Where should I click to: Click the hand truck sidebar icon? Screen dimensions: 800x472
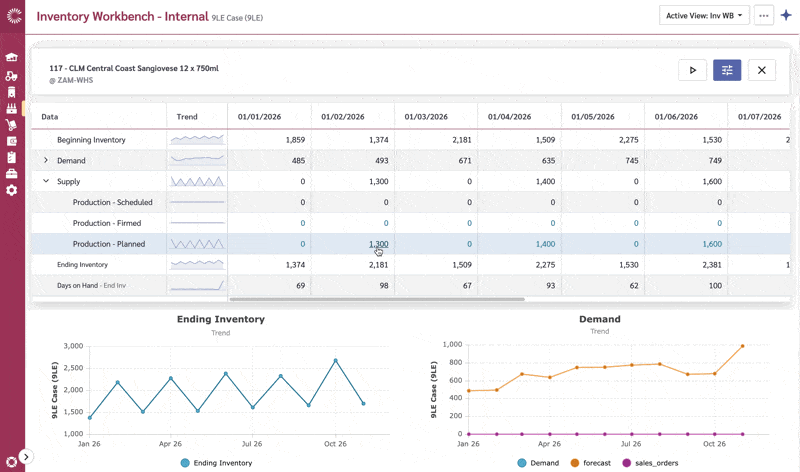[12, 124]
